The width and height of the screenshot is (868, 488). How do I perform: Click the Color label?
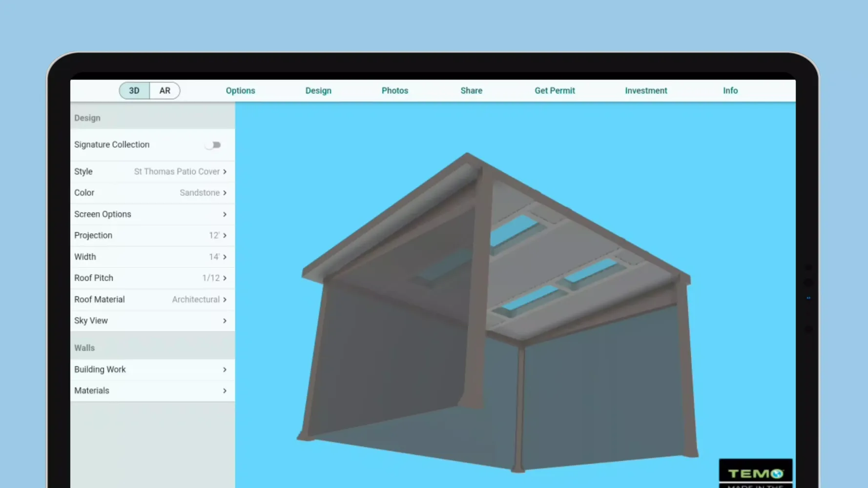point(84,193)
